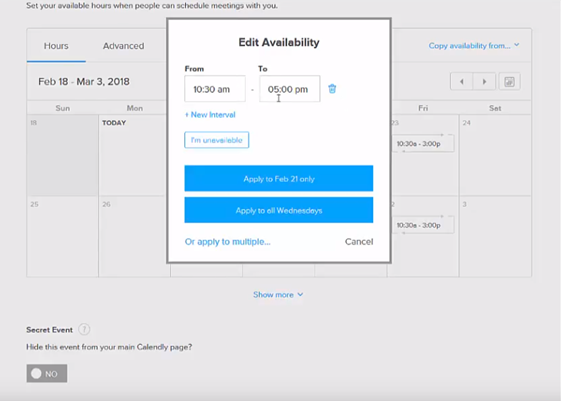Screen dimensions: 562x401
Task: Apply to Feb 21 only
Action: (279, 178)
